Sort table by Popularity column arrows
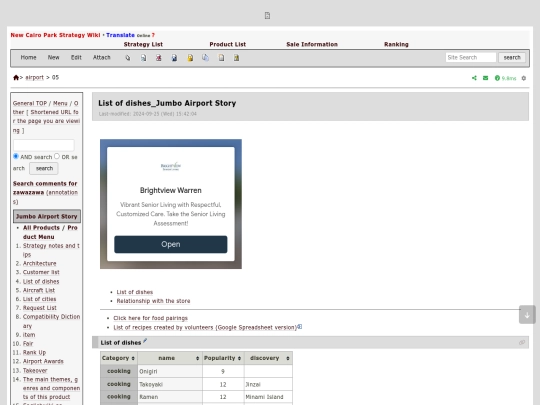Image resolution: width=540 pixels, height=405 pixels. pyautogui.click(x=239, y=359)
